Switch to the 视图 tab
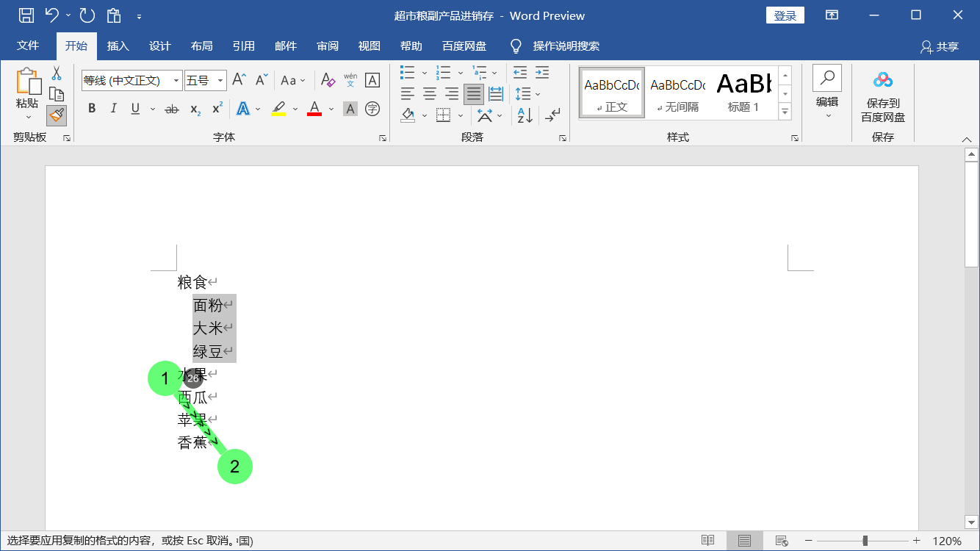980x551 pixels. pyautogui.click(x=370, y=46)
